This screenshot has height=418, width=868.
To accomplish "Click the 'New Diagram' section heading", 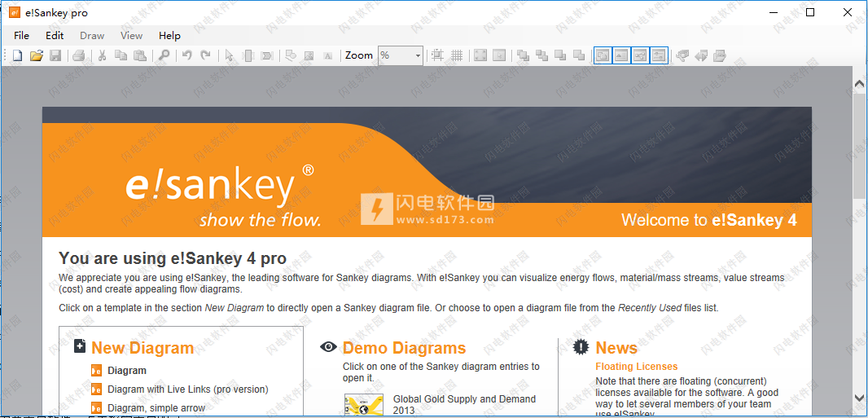I will (x=142, y=348).
